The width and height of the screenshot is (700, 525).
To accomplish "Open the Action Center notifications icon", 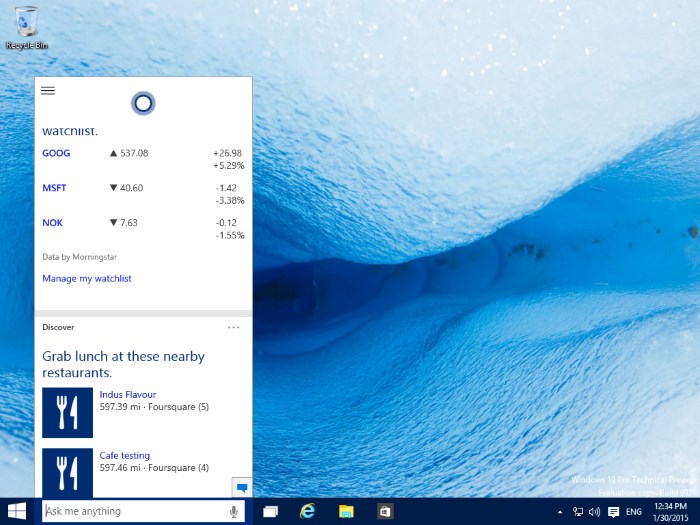I will point(613,512).
